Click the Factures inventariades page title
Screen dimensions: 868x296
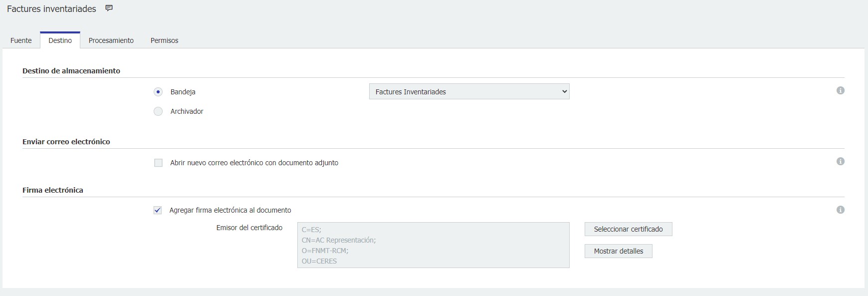51,9
